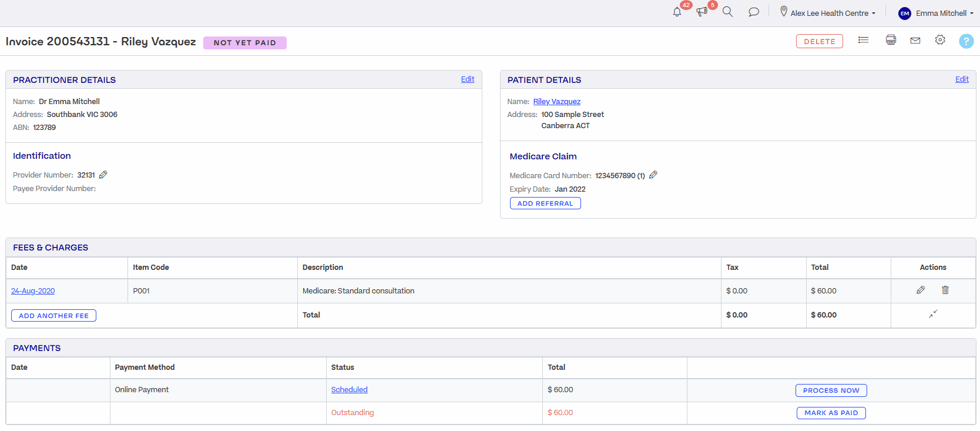980x431 pixels.
Task: Click the invoice title Invoice 200543131
Action: pos(58,41)
